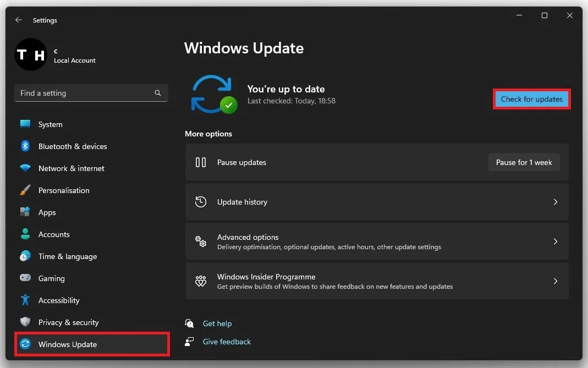Maximize the Settings window
The image size is (588, 368).
tap(545, 15)
